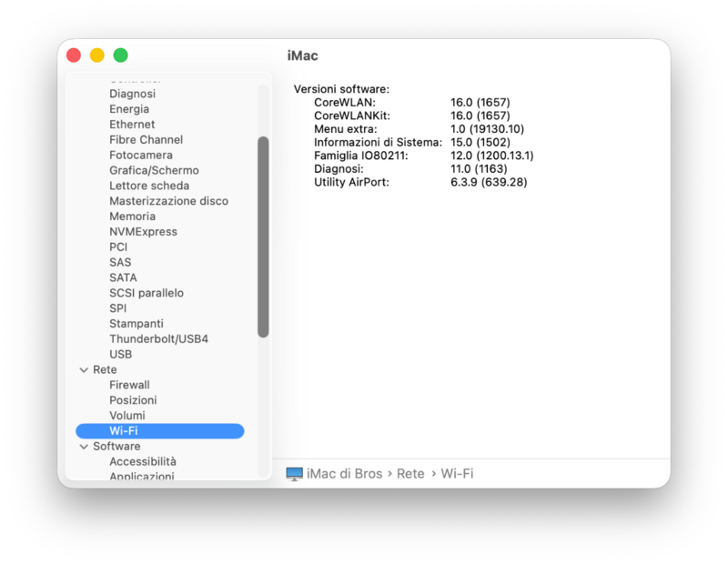Select SPI in the sidebar
This screenshot has height=564, width=728.
click(118, 308)
